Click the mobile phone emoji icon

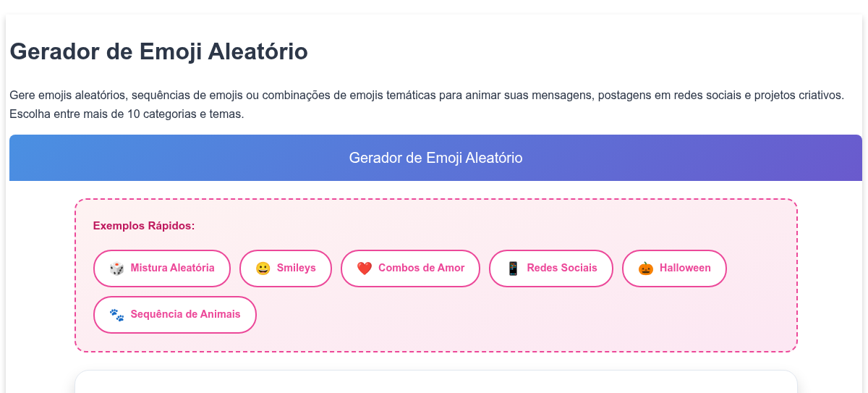513,269
